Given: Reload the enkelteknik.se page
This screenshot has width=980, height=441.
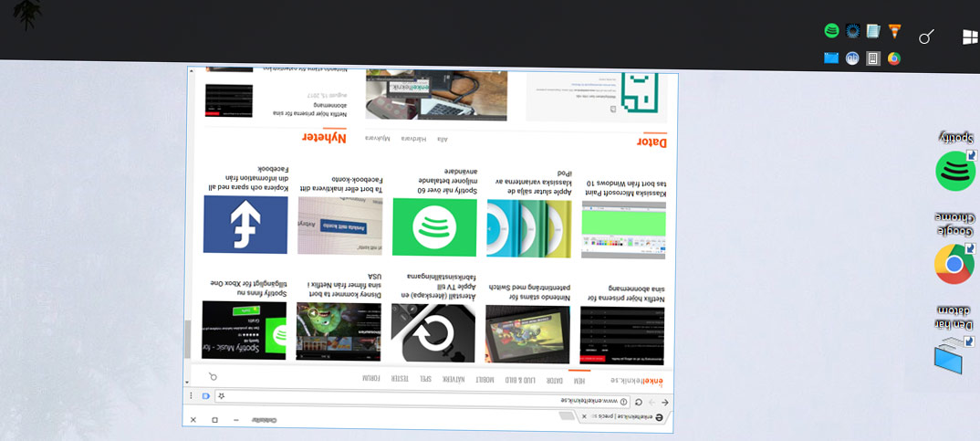Looking at the screenshot, I should coord(638,403).
